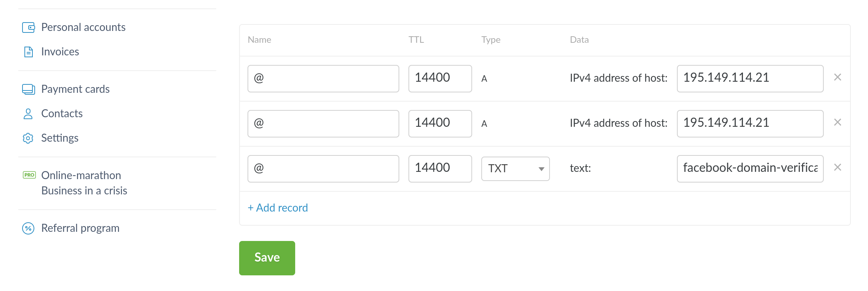Click the second record's Name field

[x=323, y=124]
